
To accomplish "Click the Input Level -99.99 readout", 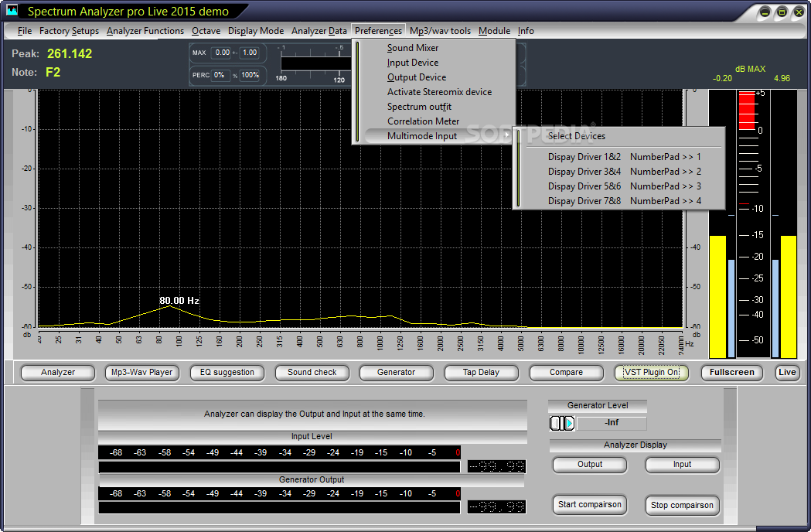I will click(x=496, y=467).
